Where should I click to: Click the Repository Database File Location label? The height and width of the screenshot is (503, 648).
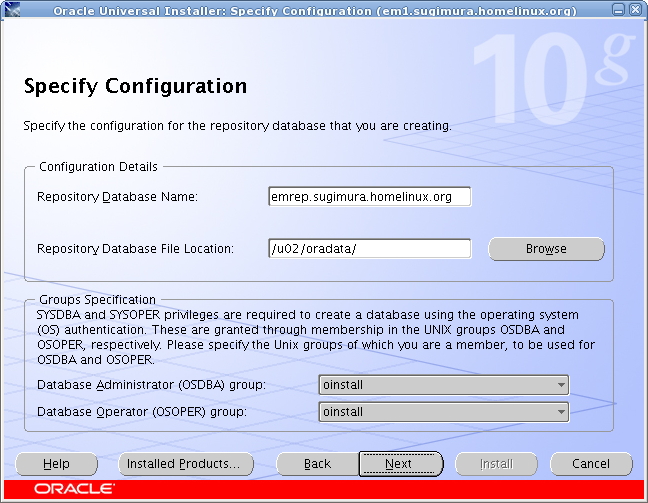[x=135, y=249]
